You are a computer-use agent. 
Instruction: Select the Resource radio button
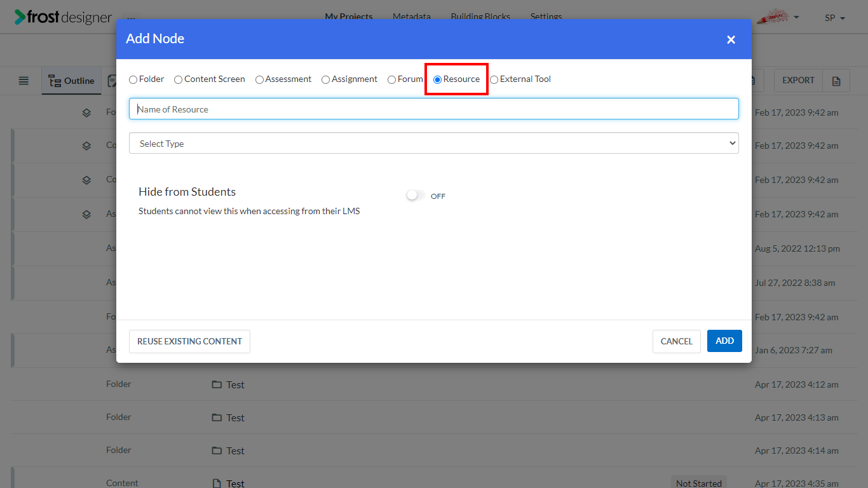pyautogui.click(x=437, y=79)
